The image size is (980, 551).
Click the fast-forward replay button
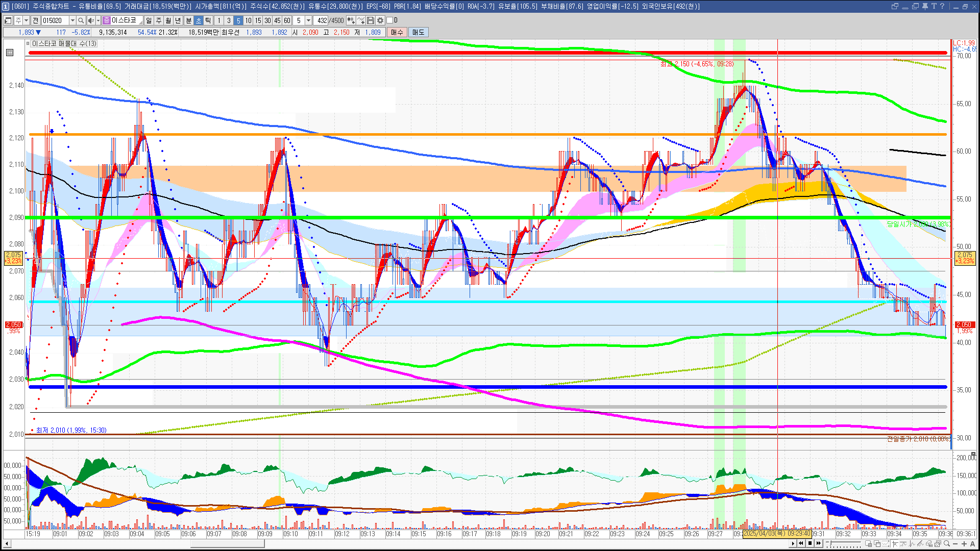pos(819,543)
